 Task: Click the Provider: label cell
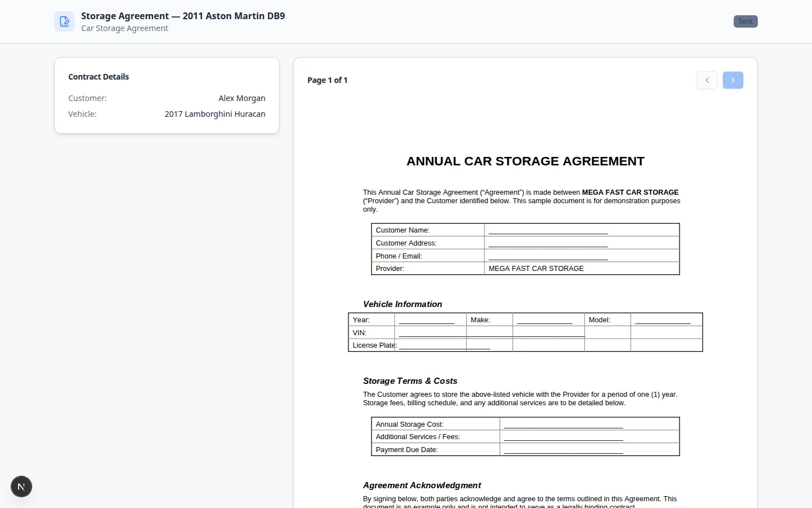(428, 269)
